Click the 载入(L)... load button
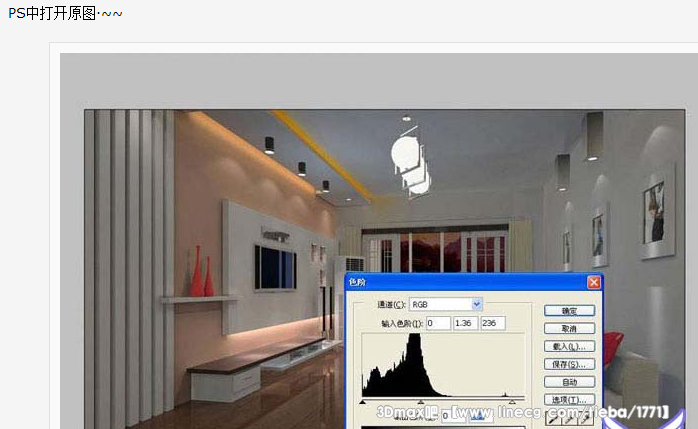 [x=569, y=346]
